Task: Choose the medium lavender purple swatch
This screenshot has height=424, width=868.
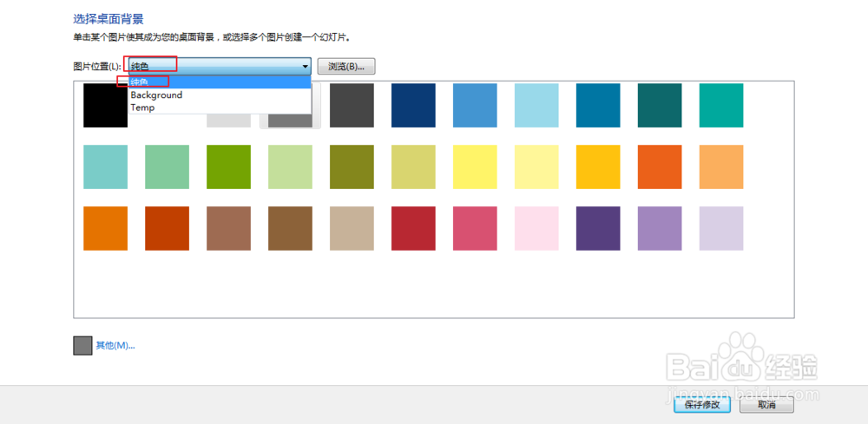Action: pos(660,228)
